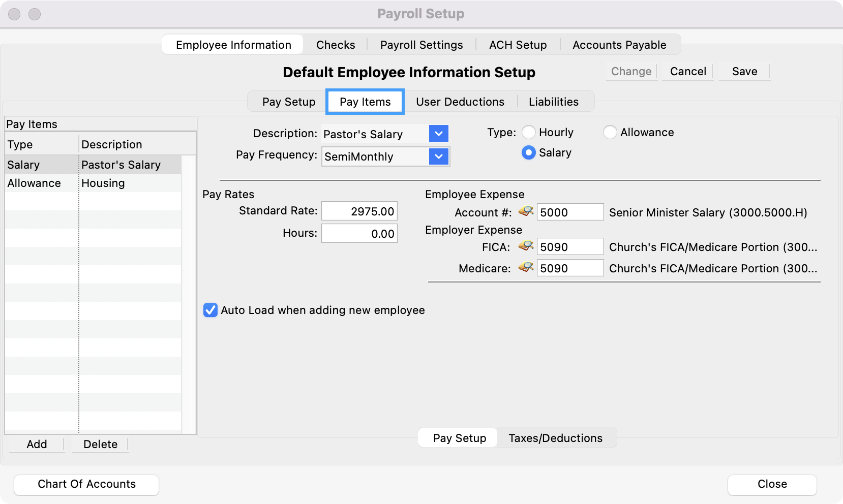Click the lookup icon next to Medicare

click(x=526, y=268)
